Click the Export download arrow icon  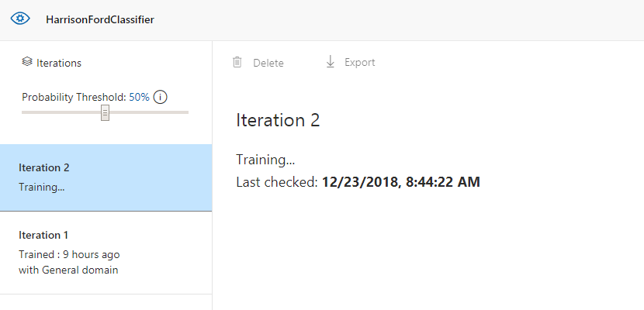pyautogui.click(x=330, y=62)
